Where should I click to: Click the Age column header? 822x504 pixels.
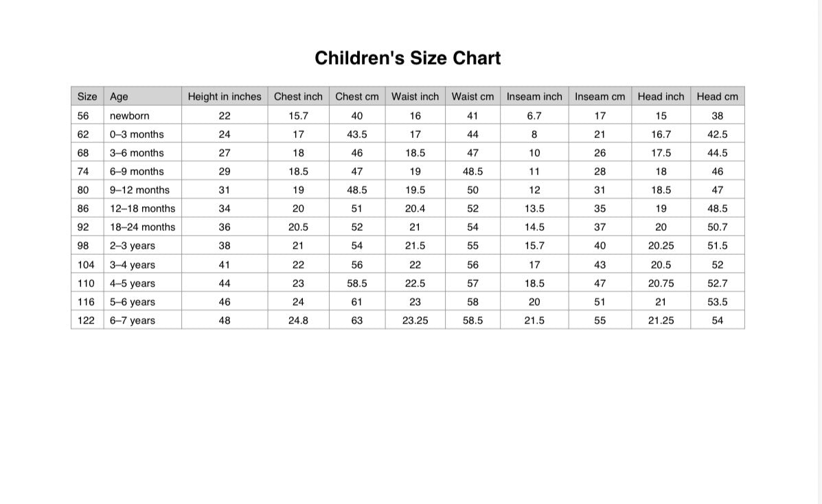[x=119, y=97]
